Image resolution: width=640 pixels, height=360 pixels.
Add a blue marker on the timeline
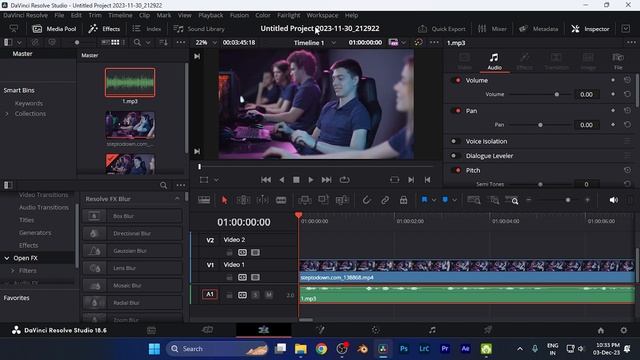[445, 200]
